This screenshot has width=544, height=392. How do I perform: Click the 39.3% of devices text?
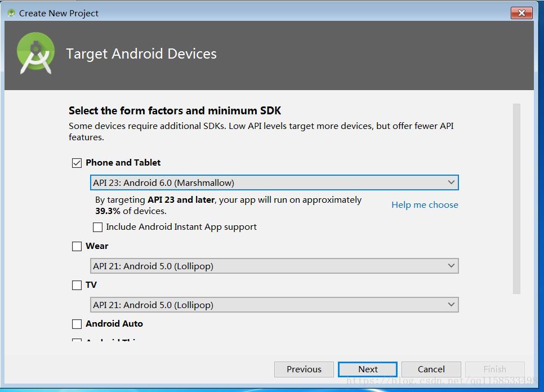pyautogui.click(x=131, y=211)
